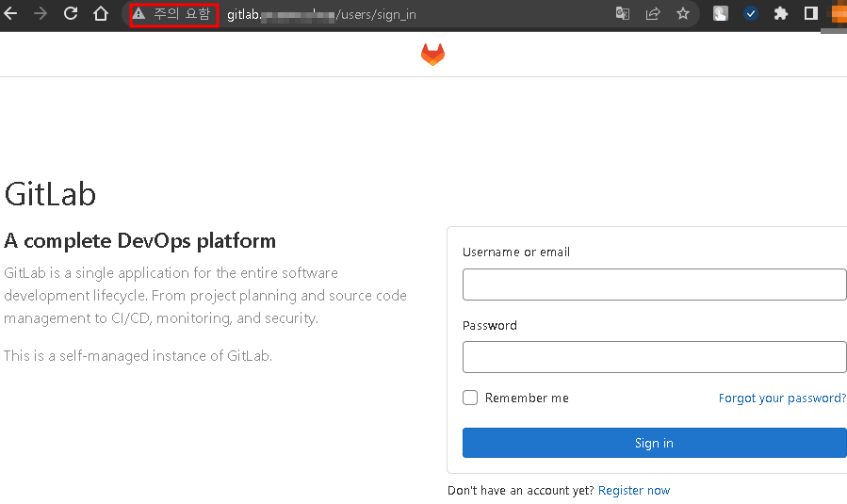Focus the Username or email field
Screen dimensions: 847x504
(654, 285)
